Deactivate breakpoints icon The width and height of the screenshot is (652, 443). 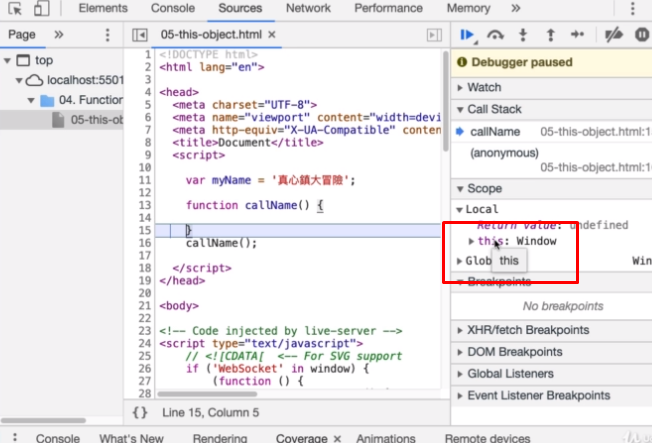(613, 35)
